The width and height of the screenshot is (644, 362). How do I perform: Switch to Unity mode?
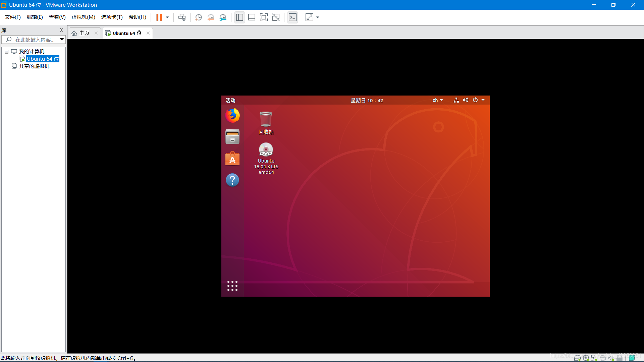(276, 17)
